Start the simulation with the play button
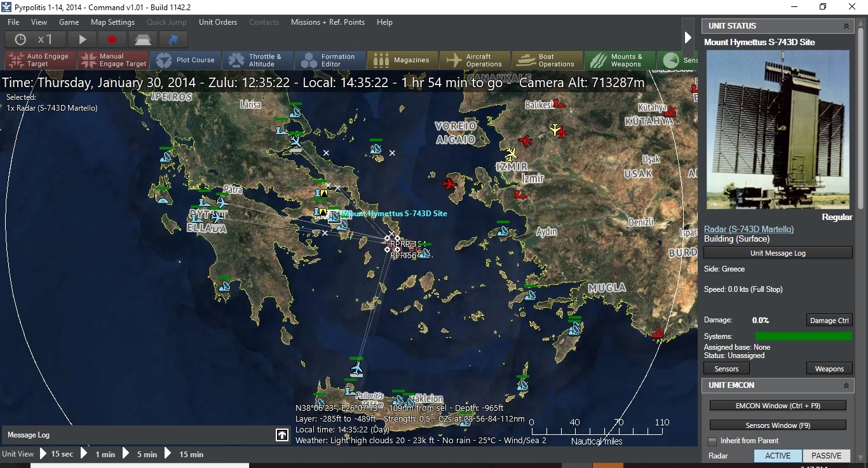The height and width of the screenshot is (468, 868). pos(83,39)
